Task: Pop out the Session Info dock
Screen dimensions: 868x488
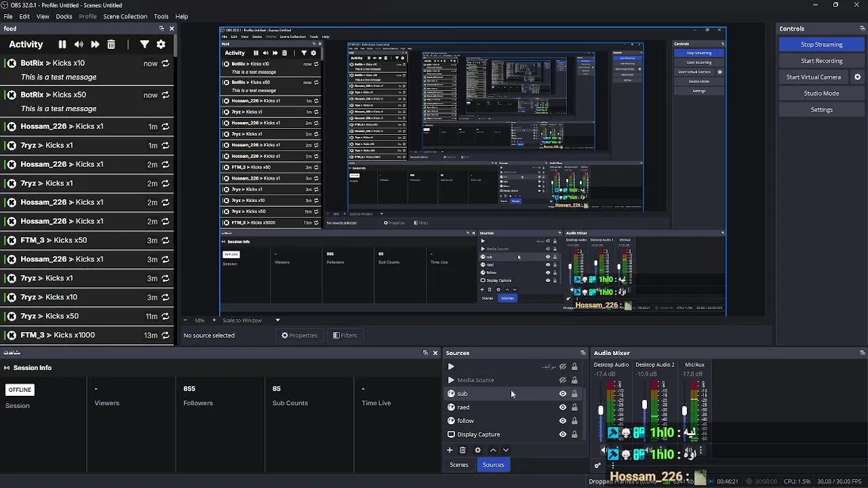Action: click(x=425, y=352)
